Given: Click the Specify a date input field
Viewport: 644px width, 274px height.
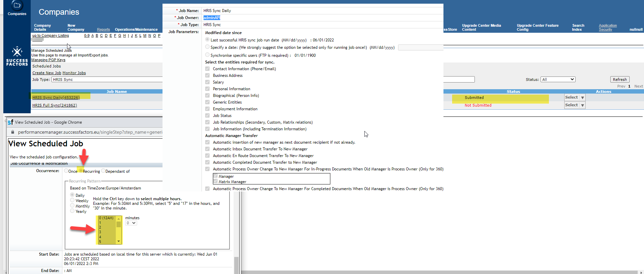Looking at the screenshot, I should tap(420, 47).
